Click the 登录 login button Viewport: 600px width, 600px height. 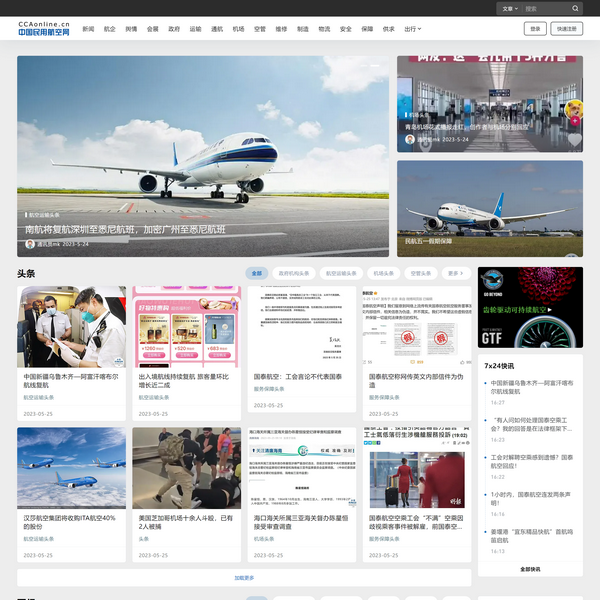[x=535, y=29]
